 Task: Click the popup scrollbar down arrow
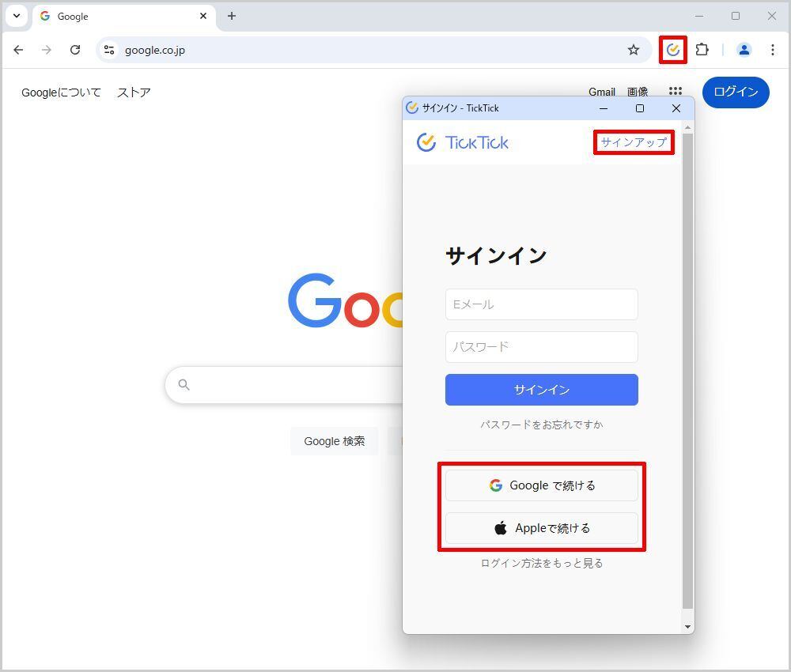pos(687,627)
